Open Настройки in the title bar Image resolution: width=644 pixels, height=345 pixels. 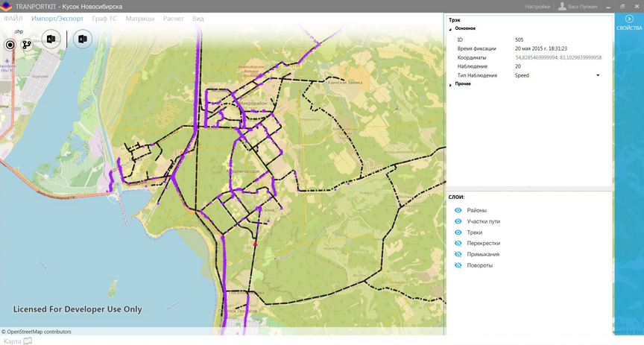coord(537,6)
